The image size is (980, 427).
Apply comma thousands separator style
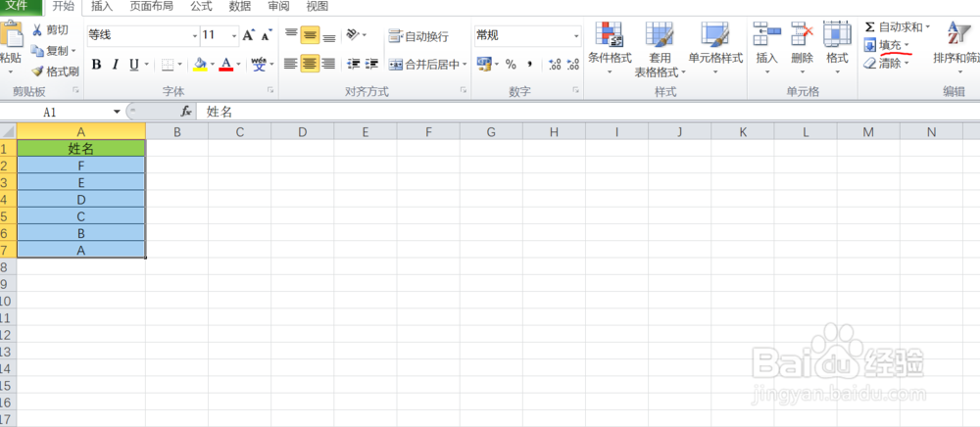(x=530, y=65)
